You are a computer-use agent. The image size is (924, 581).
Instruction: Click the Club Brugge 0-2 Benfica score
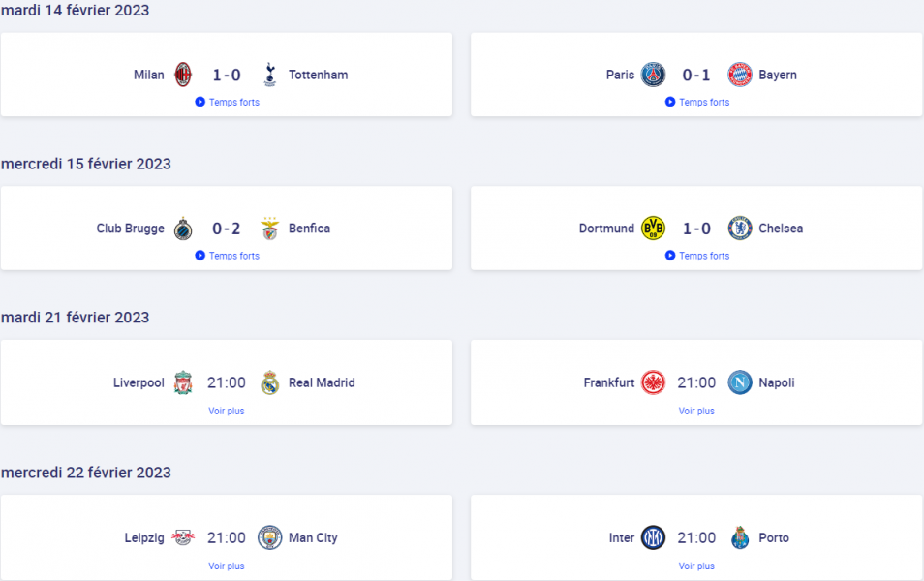pos(227,229)
